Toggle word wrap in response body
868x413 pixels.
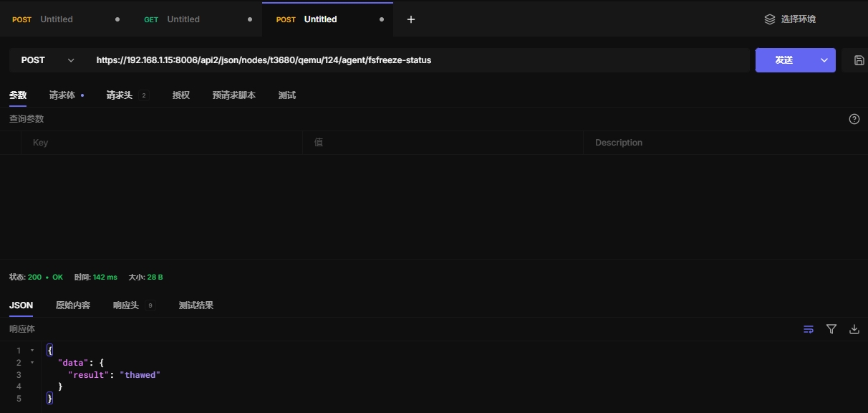pos(809,329)
